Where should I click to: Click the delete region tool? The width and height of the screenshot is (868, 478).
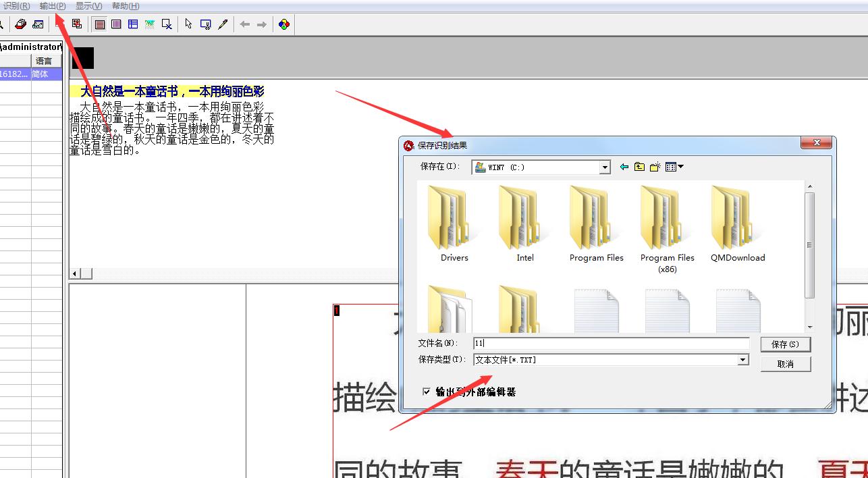(x=166, y=24)
